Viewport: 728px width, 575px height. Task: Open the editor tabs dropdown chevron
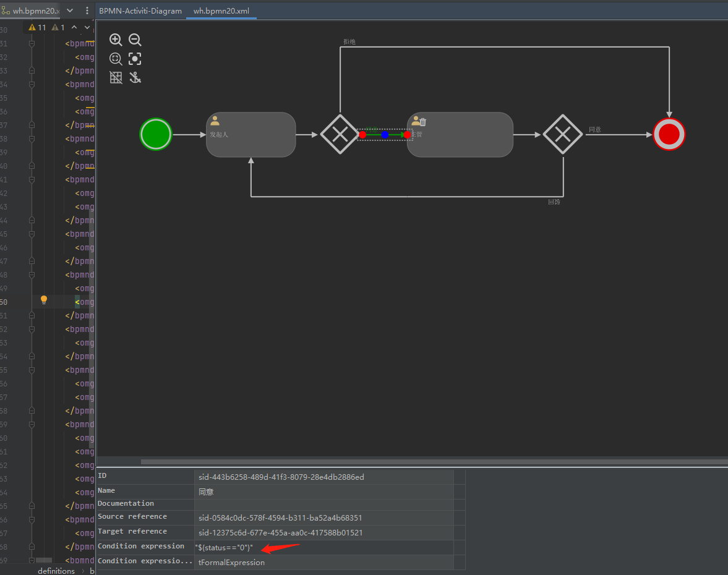[x=70, y=11]
